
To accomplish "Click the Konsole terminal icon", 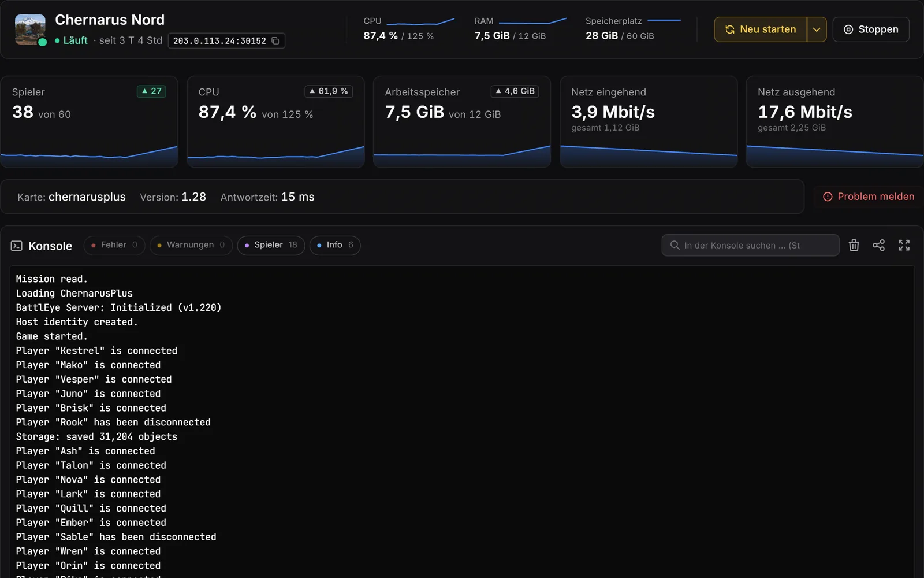I will point(17,246).
